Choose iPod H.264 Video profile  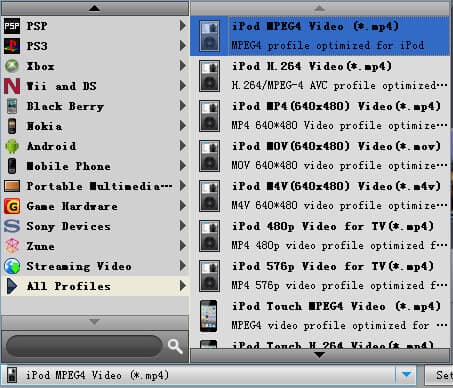320,76
